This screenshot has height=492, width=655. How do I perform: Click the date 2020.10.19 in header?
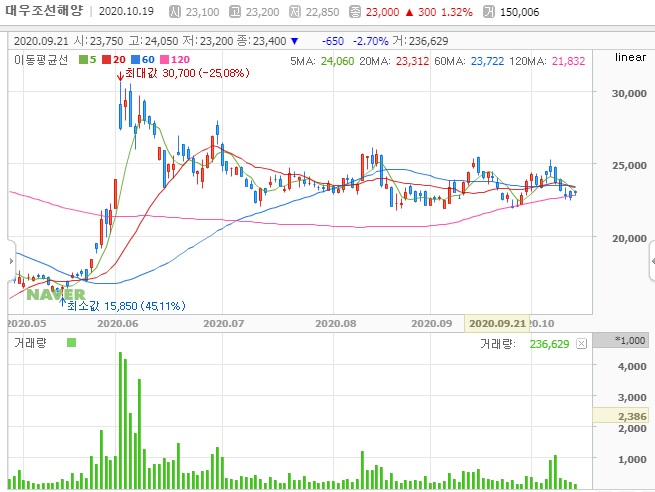pyautogui.click(x=126, y=11)
